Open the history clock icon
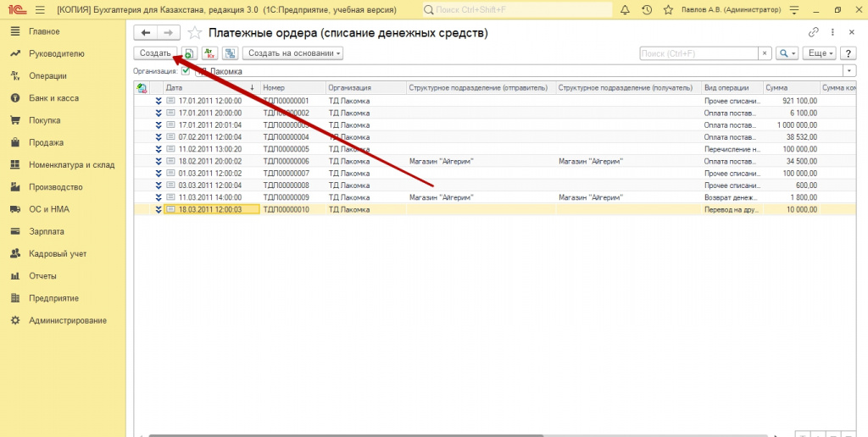868x437 pixels. point(647,10)
